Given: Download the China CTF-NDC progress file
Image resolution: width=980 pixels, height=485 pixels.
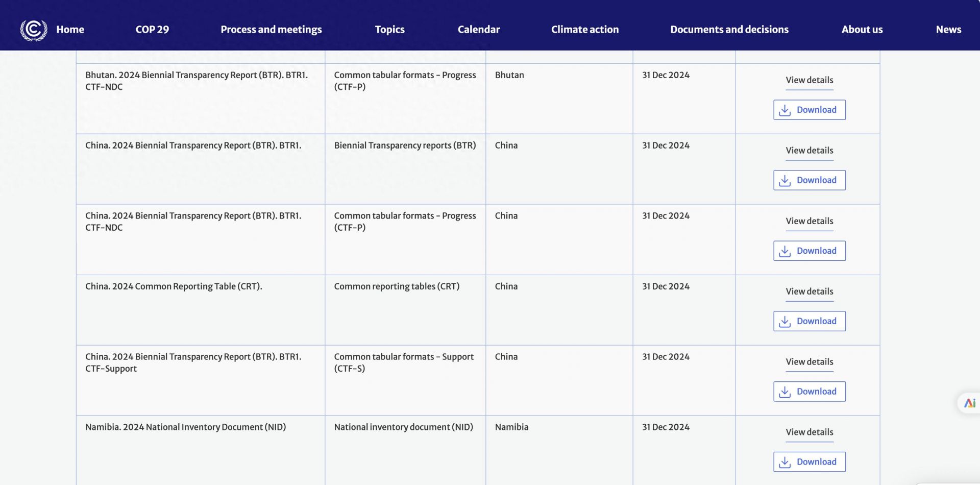Looking at the screenshot, I should pyautogui.click(x=809, y=251).
